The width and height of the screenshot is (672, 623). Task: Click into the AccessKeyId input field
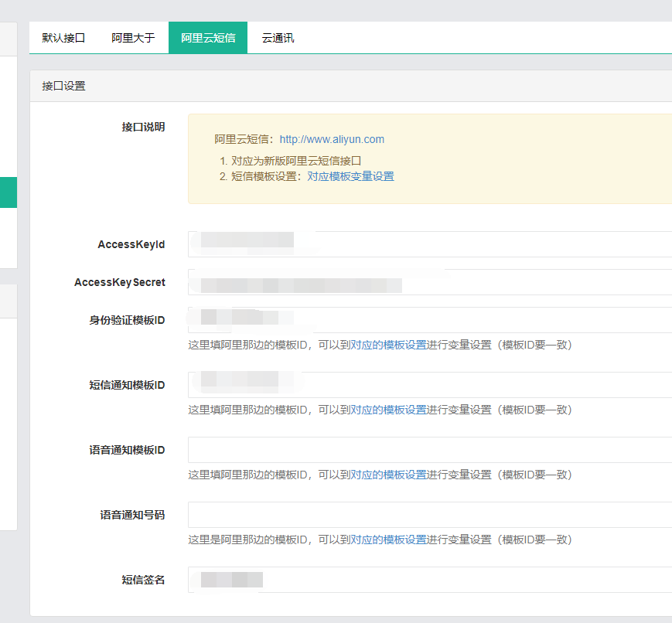(x=430, y=244)
